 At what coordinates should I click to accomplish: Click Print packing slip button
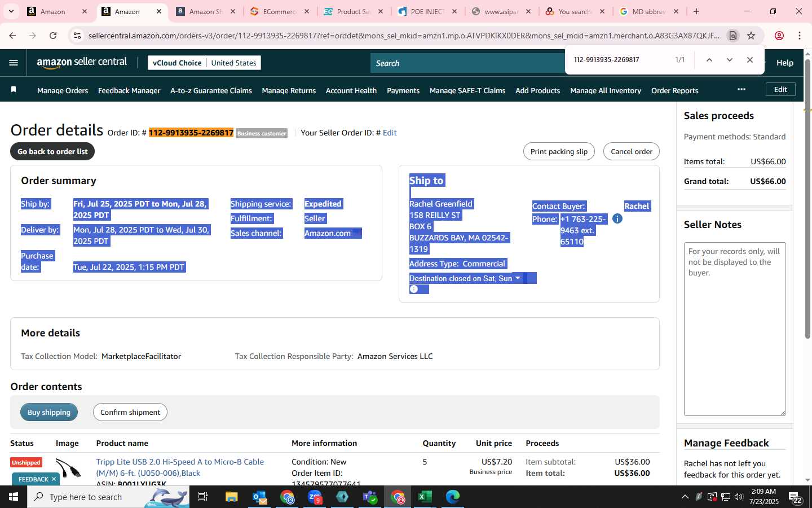point(559,151)
